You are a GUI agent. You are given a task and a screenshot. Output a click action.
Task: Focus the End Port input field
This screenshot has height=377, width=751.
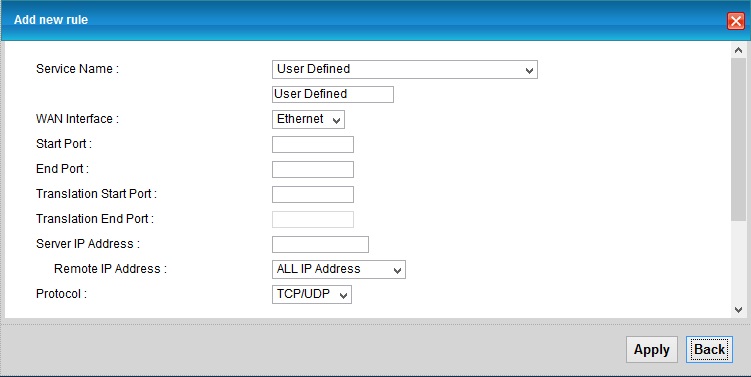click(x=313, y=169)
